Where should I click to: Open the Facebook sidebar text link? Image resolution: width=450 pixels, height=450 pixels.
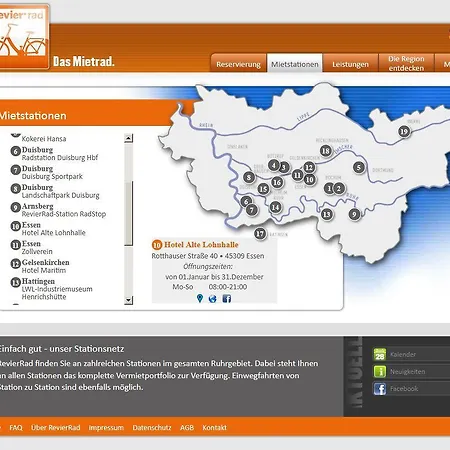click(x=404, y=389)
